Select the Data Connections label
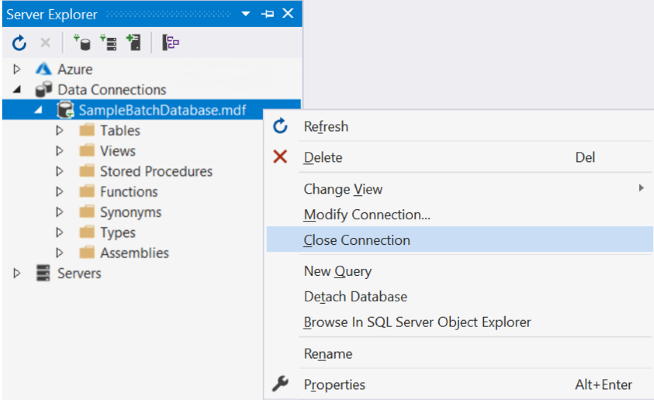The width and height of the screenshot is (654, 400). [112, 90]
